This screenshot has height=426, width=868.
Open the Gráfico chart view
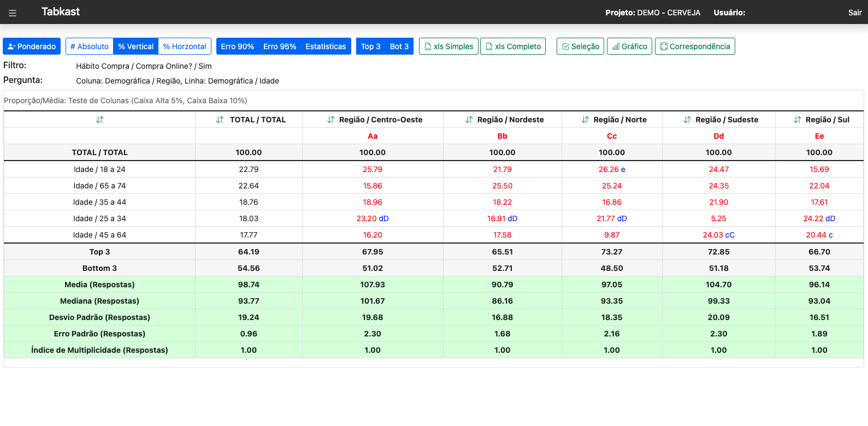tap(629, 46)
